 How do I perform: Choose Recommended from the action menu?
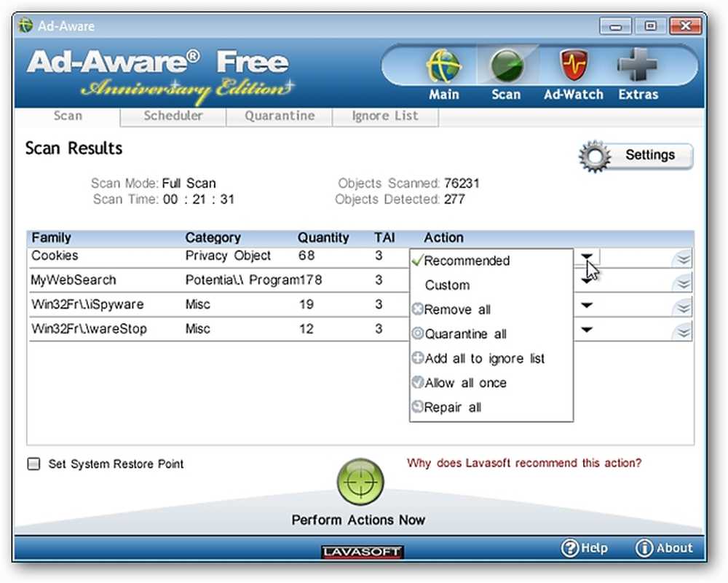(x=491, y=261)
